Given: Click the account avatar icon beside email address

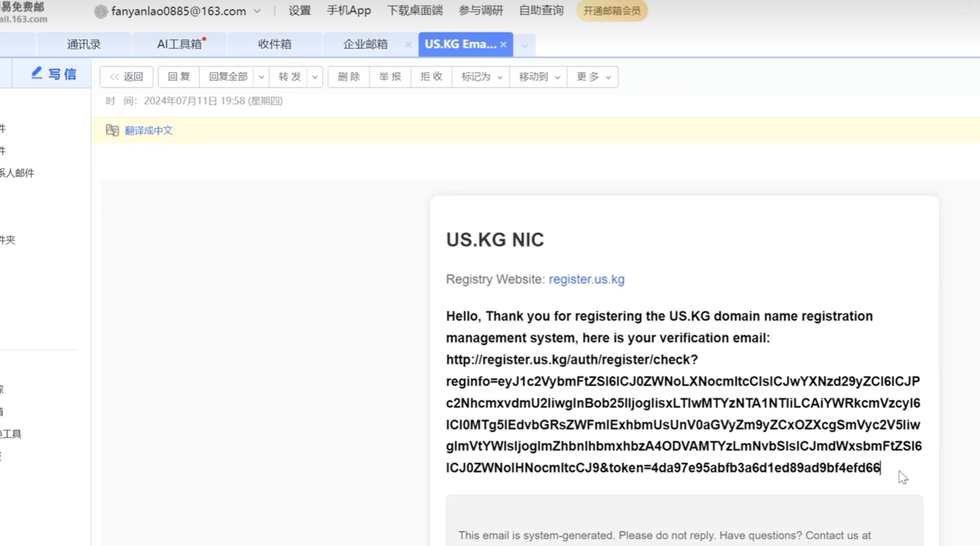Looking at the screenshot, I should pos(100,11).
